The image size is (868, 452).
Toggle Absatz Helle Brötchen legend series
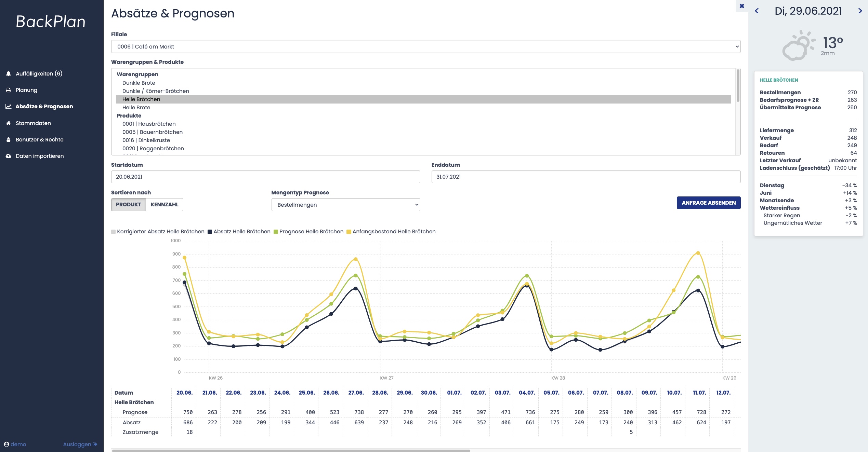pos(239,232)
